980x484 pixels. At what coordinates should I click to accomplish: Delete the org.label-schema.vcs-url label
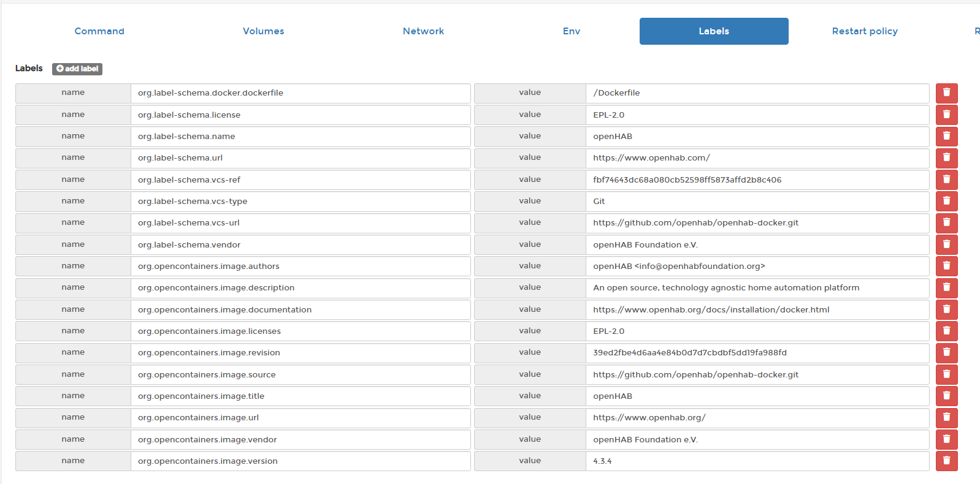[946, 223]
